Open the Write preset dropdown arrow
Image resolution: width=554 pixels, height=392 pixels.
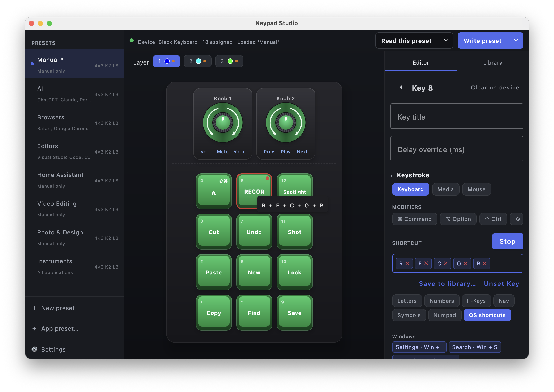tap(515, 40)
